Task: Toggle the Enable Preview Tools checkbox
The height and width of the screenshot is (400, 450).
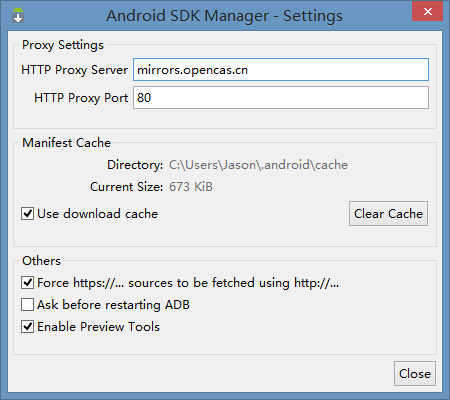Action: coord(27,327)
